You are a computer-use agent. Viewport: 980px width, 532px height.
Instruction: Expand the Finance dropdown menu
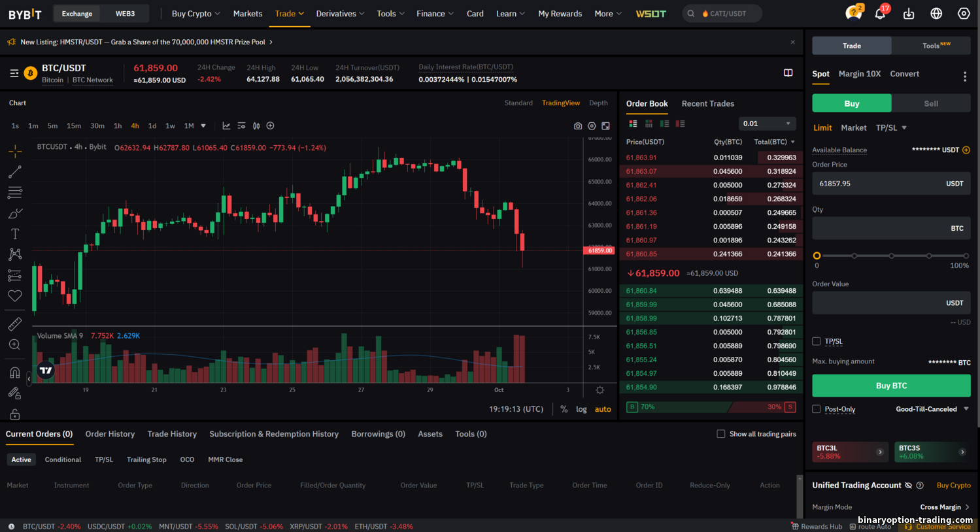(x=435, y=14)
